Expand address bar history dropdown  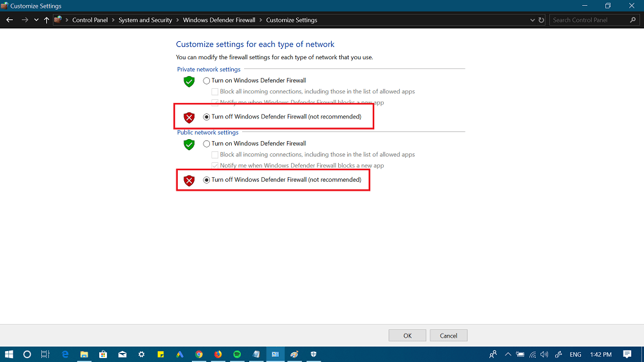[x=533, y=20]
